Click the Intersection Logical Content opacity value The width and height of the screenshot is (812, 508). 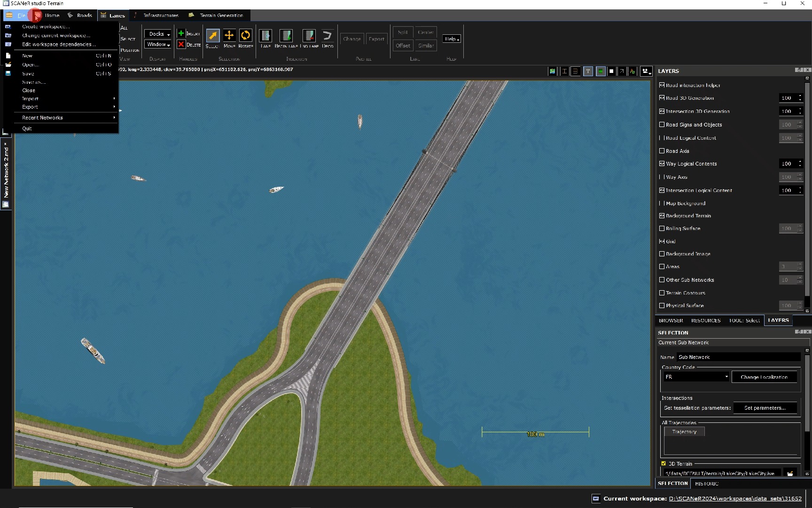[787, 190]
